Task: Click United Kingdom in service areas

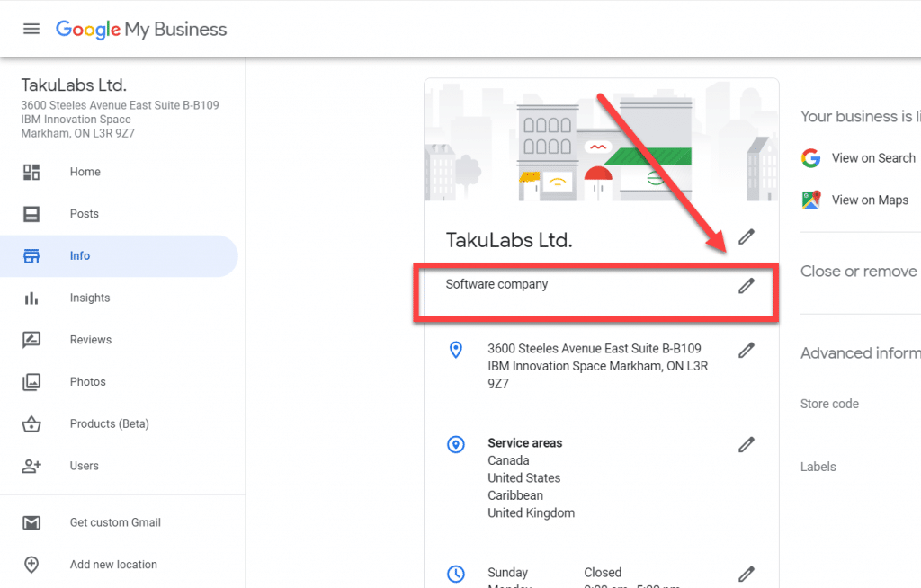Action: point(531,513)
